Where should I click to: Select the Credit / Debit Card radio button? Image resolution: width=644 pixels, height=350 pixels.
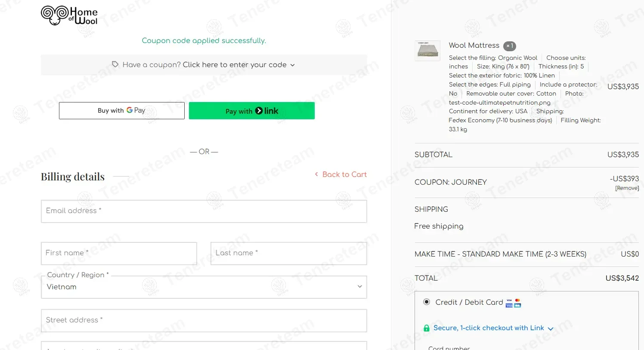pyautogui.click(x=427, y=302)
